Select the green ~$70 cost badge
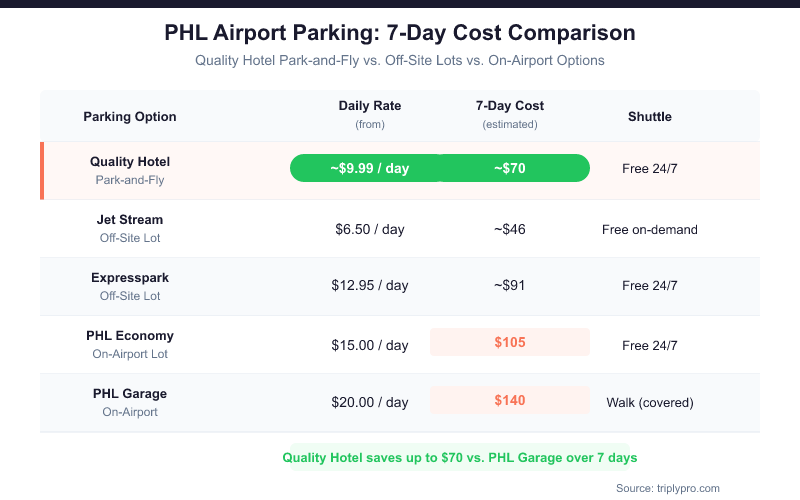800x500 pixels. coord(512,168)
